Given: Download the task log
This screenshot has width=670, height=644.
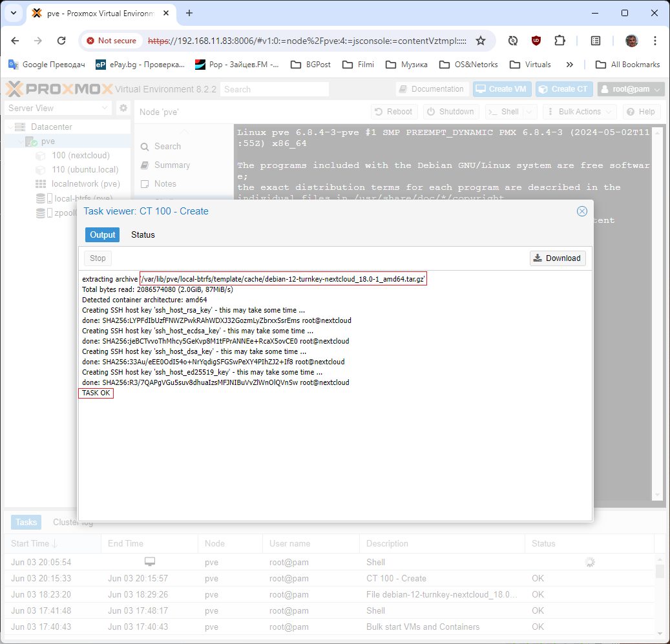Looking at the screenshot, I should pyautogui.click(x=558, y=258).
